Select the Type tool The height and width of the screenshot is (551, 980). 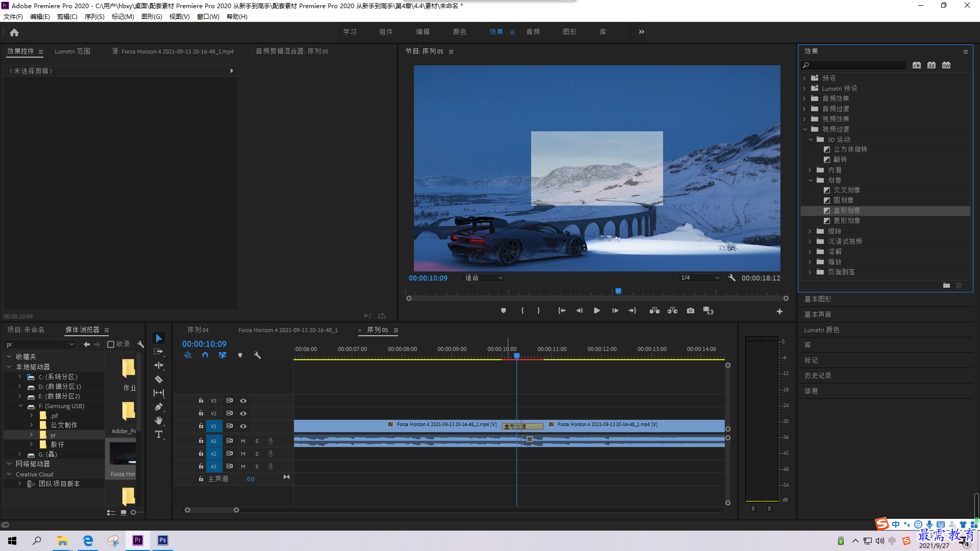coord(159,434)
